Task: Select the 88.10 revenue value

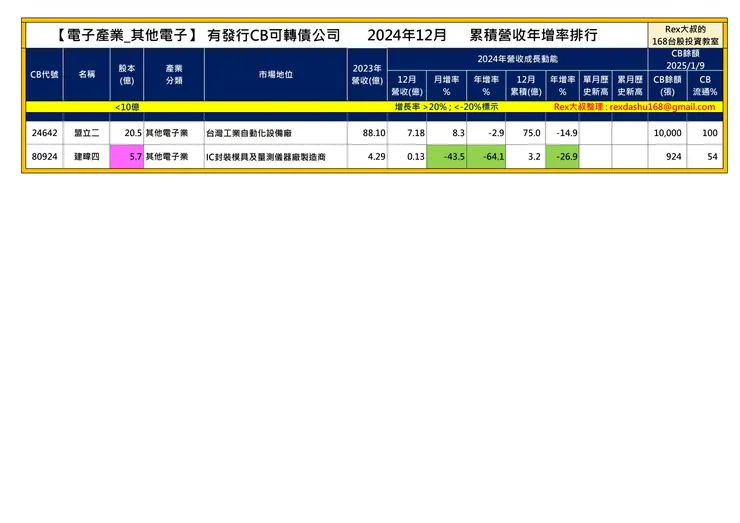Action: pyautogui.click(x=367, y=133)
